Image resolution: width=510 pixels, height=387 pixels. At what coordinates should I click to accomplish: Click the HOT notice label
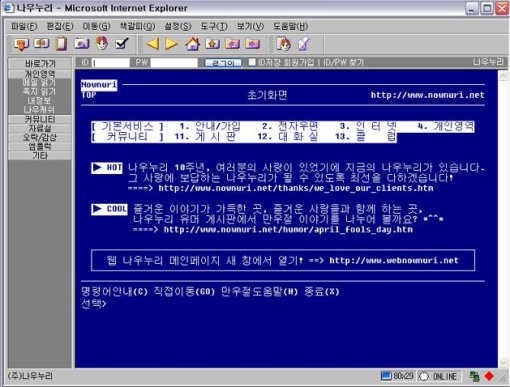coord(107,167)
